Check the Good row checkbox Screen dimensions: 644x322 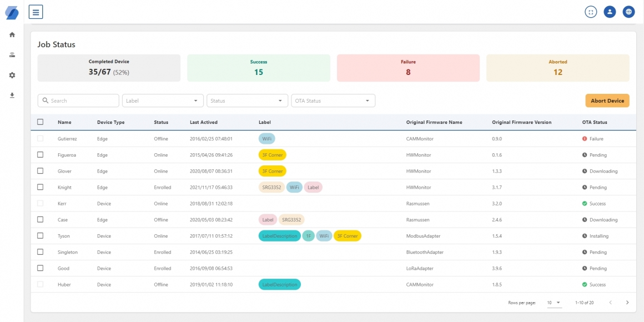pos(40,268)
